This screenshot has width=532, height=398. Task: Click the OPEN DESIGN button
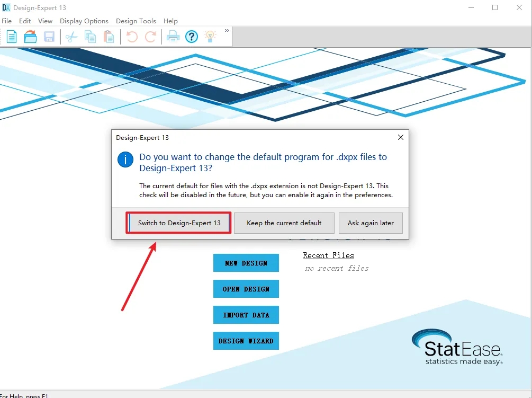pos(246,289)
